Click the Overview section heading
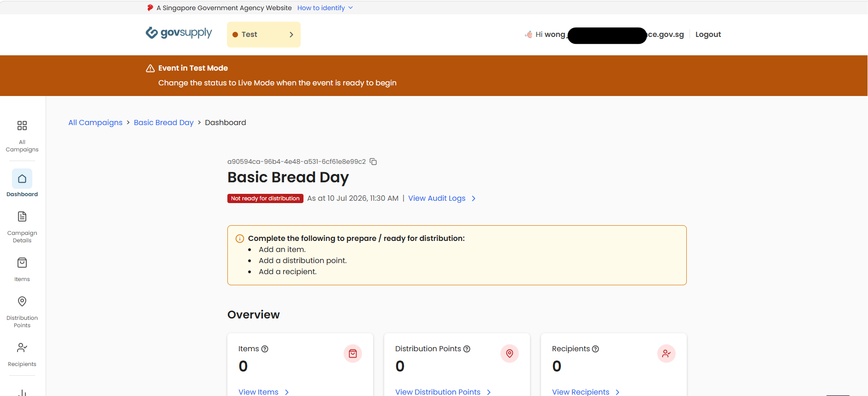Image resolution: width=868 pixels, height=396 pixels. point(254,315)
